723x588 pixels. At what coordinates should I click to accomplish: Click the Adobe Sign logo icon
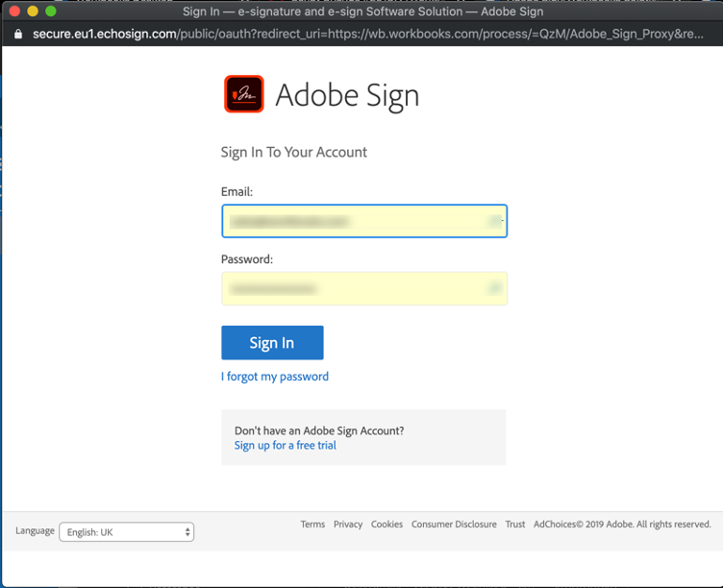click(x=244, y=94)
